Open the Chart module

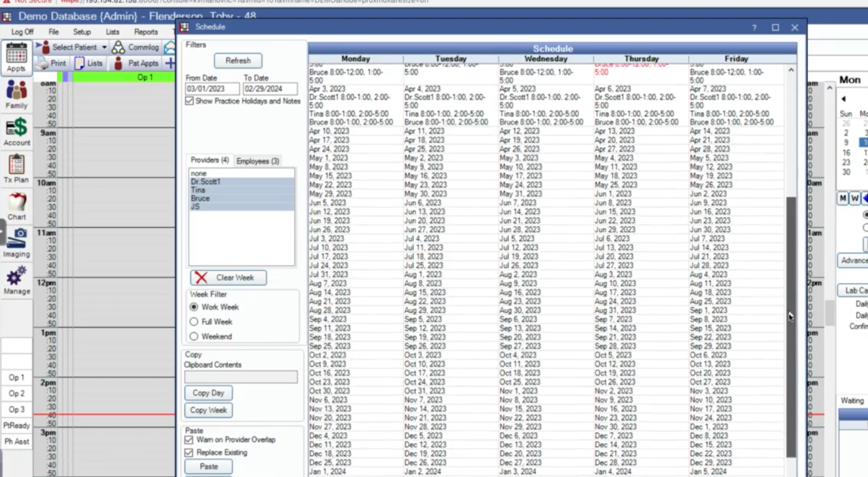(x=16, y=206)
